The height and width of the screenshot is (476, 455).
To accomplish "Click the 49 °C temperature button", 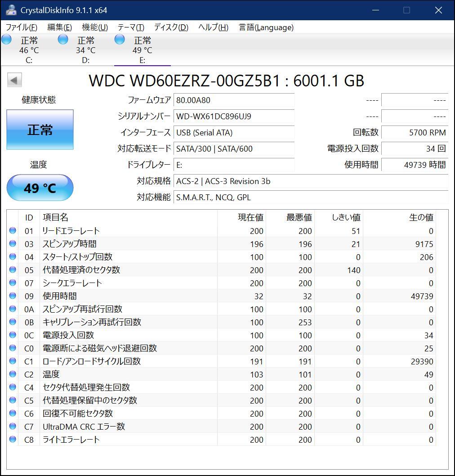I will 40,188.
